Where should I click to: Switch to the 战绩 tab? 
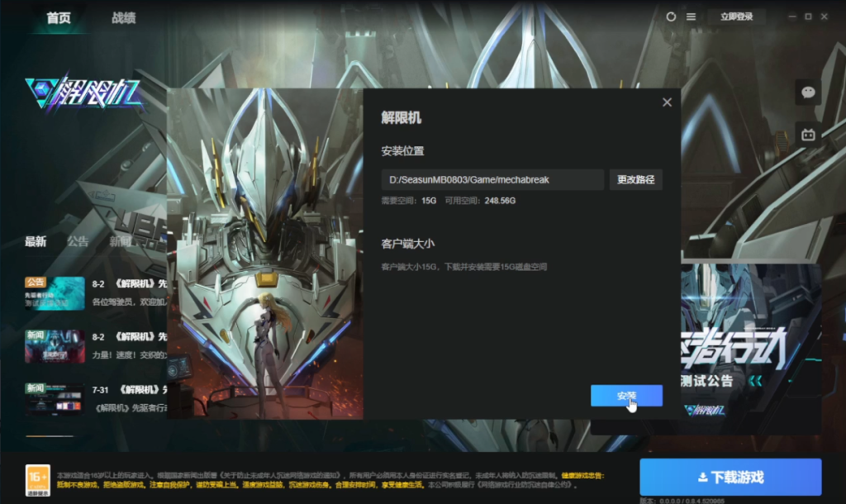point(124,17)
